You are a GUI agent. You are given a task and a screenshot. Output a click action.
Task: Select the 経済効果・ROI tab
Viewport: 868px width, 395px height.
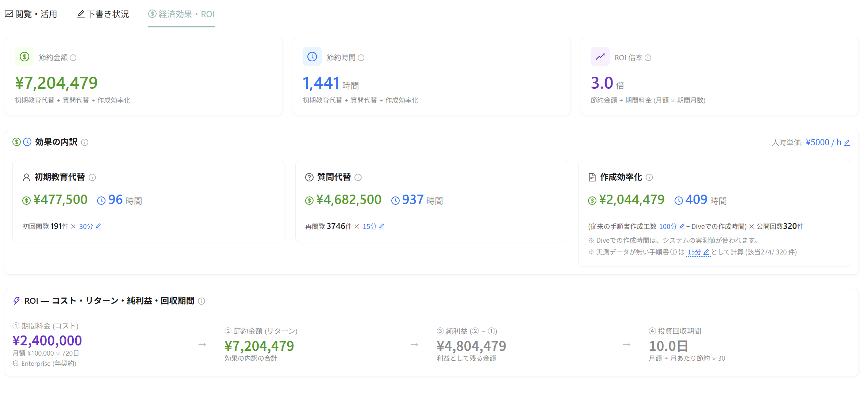[x=181, y=14]
